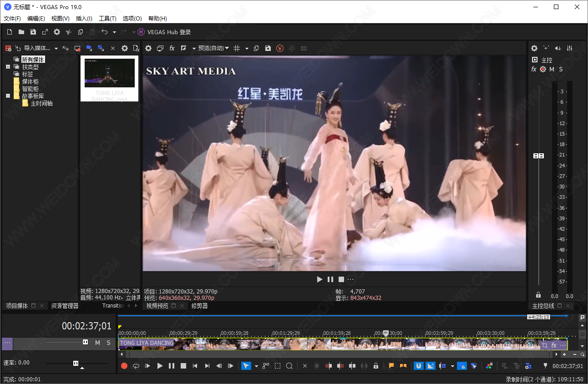Screen dimensions: 588x384
Task: Switch to the 修剪器 tab
Action: (199, 306)
